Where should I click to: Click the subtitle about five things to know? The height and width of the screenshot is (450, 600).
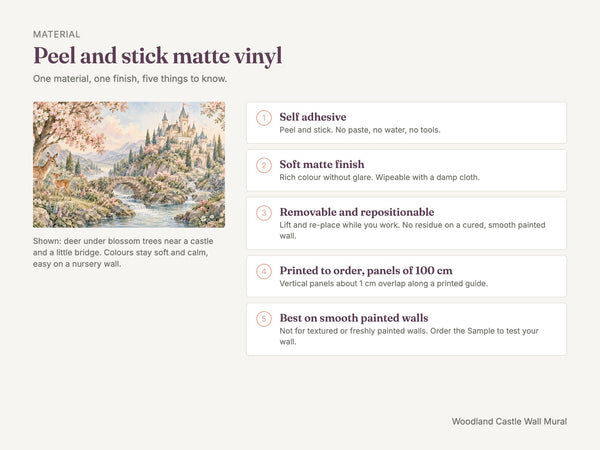click(130, 79)
